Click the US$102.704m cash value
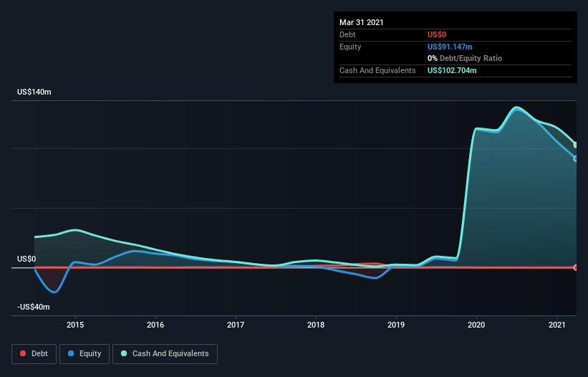The height and width of the screenshot is (377, 588). click(x=452, y=70)
